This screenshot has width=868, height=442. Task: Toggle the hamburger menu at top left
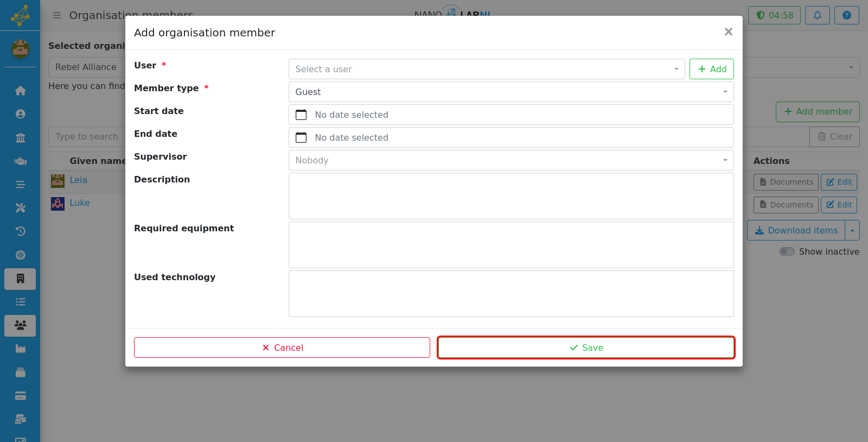coord(57,15)
